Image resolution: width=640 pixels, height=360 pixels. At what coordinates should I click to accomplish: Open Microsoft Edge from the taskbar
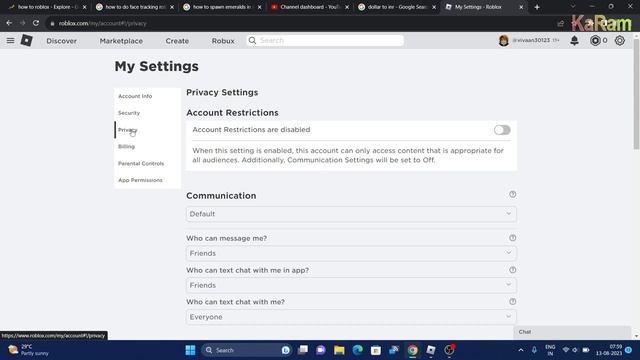(x=358, y=350)
